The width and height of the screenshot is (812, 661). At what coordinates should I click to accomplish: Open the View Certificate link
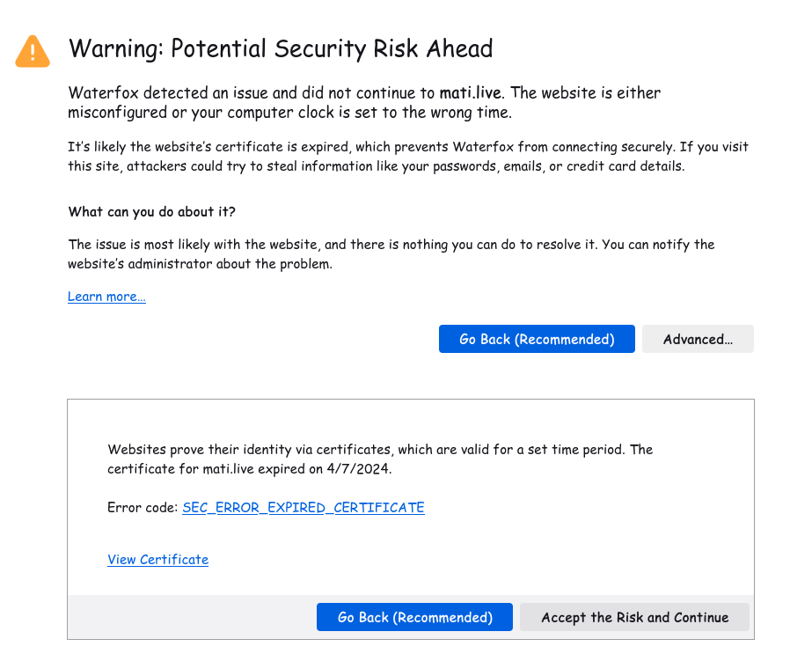[158, 560]
